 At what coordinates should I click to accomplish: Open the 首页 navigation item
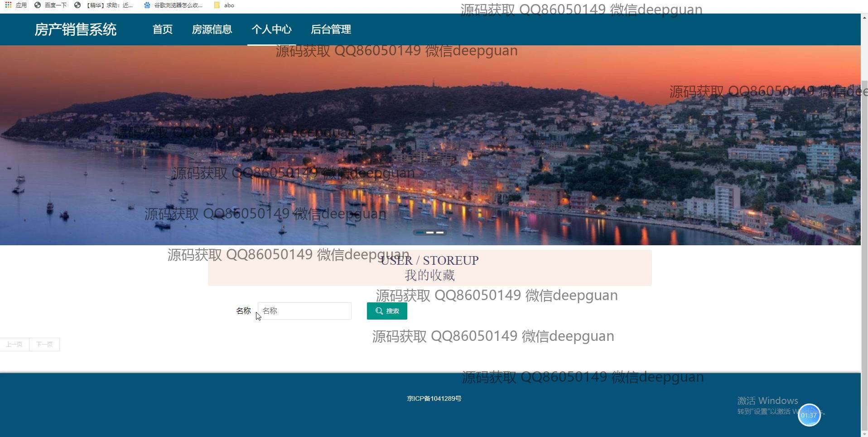point(162,29)
